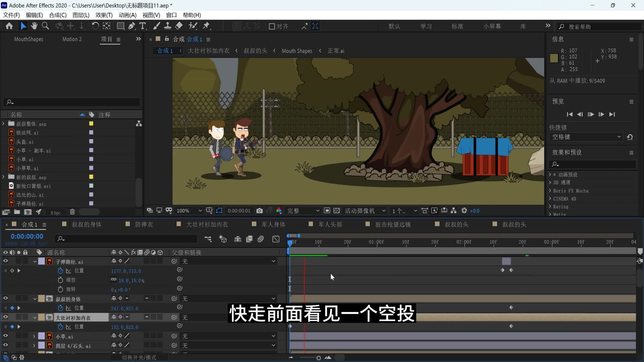Screen dimensions: 644x362
Task: Click the info panel color swatch
Action: [x=554, y=58]
